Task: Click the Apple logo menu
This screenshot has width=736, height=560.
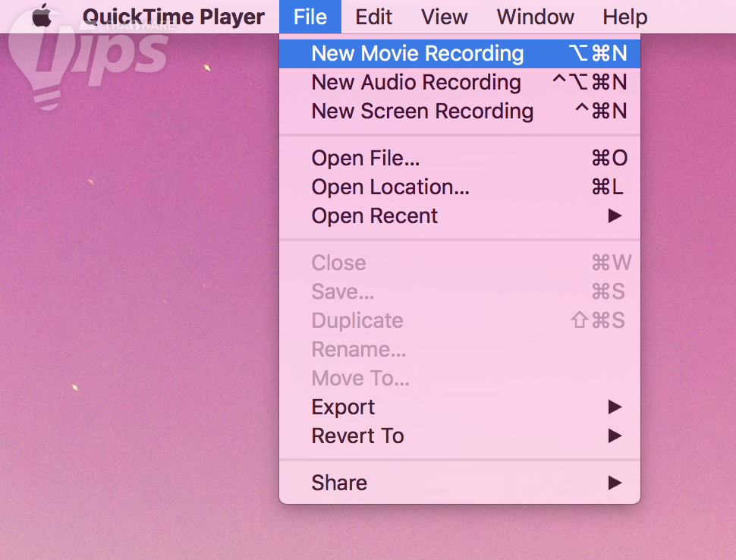Action: (x=42, y=16)
